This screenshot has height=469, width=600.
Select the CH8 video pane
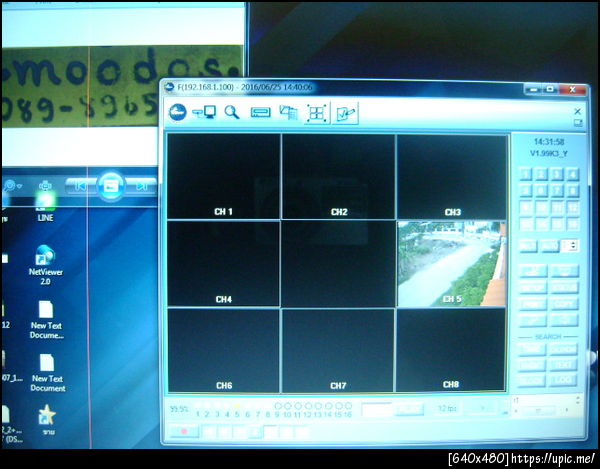(451, 350)
